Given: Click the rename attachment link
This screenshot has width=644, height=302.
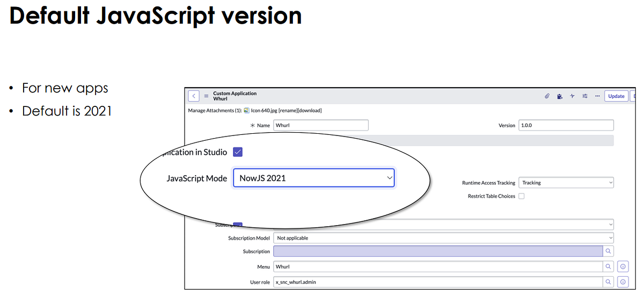Looking at the screenshot, I should pyautogui.click(x=289, y=111).
